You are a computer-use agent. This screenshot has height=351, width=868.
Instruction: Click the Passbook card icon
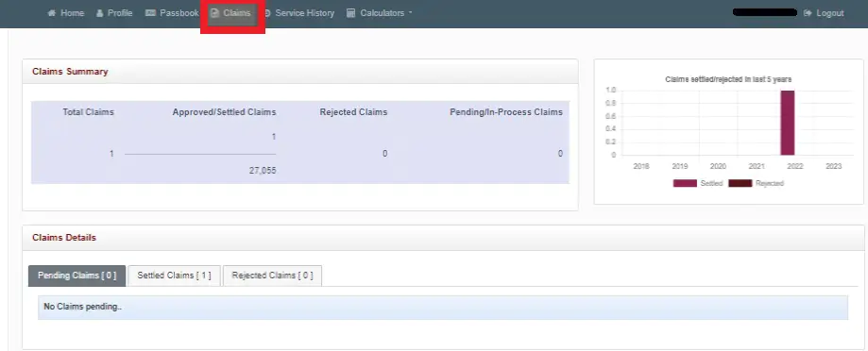tap(150, 13)
